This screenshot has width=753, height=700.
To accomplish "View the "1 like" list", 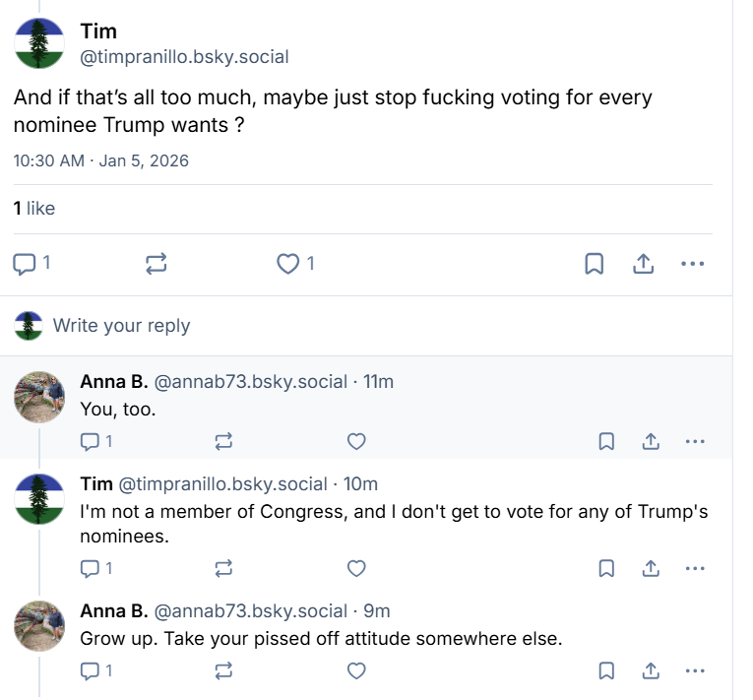I will point(34,209).
